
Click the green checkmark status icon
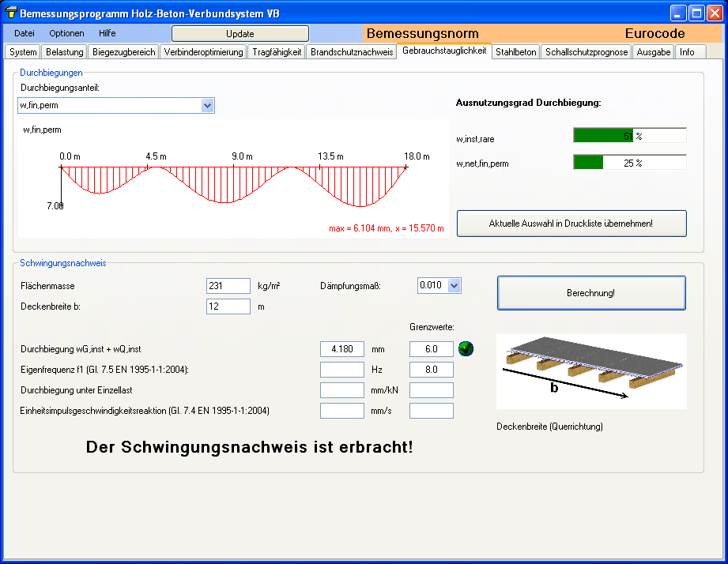pyautogui.click(x=466, y=348)
